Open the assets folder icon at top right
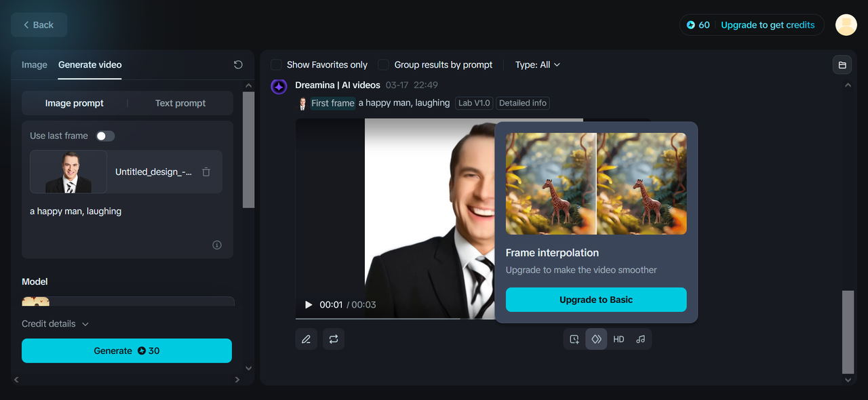The image size is (868, 400). pos(842,64)
